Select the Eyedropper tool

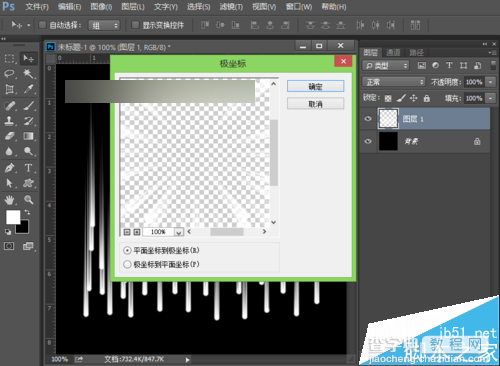(x=28, y=89)
